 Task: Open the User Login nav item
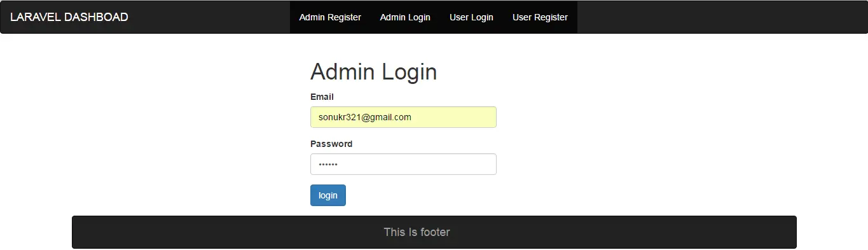pyautogui.click(x=471, y=17)
